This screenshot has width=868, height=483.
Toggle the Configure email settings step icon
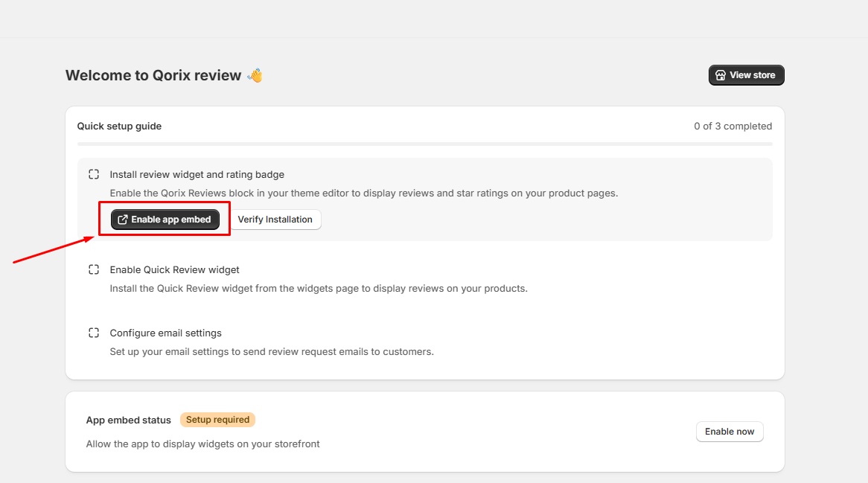(x=94, y=333)
